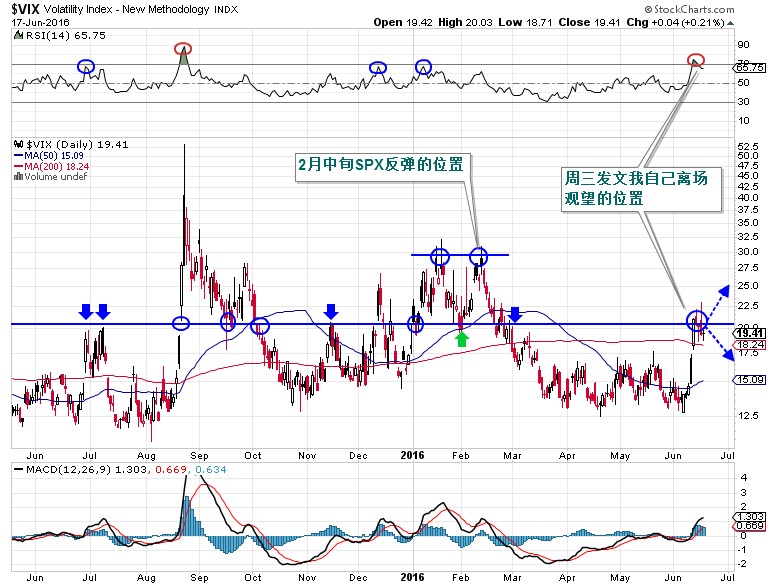Image resolution: width=775 pixels, height=583 pixels.
Task: Select the 'RSI(14) 65.75' indicator label
Action: point(65,36)
